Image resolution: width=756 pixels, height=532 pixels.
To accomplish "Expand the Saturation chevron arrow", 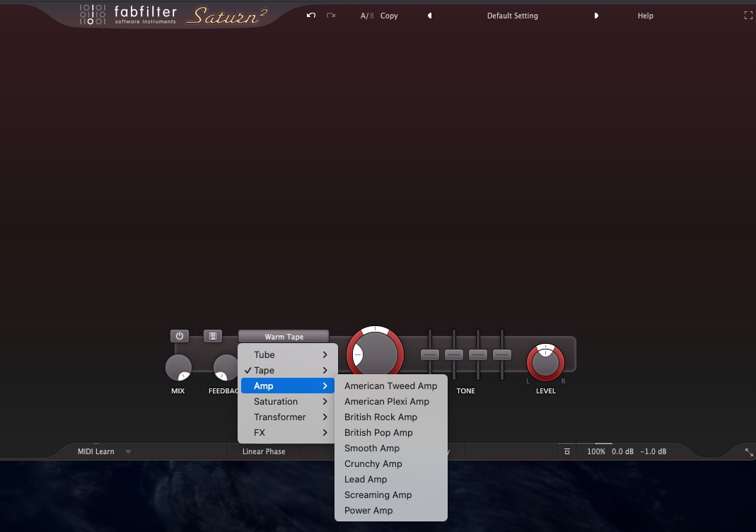I will pos(325,401).
